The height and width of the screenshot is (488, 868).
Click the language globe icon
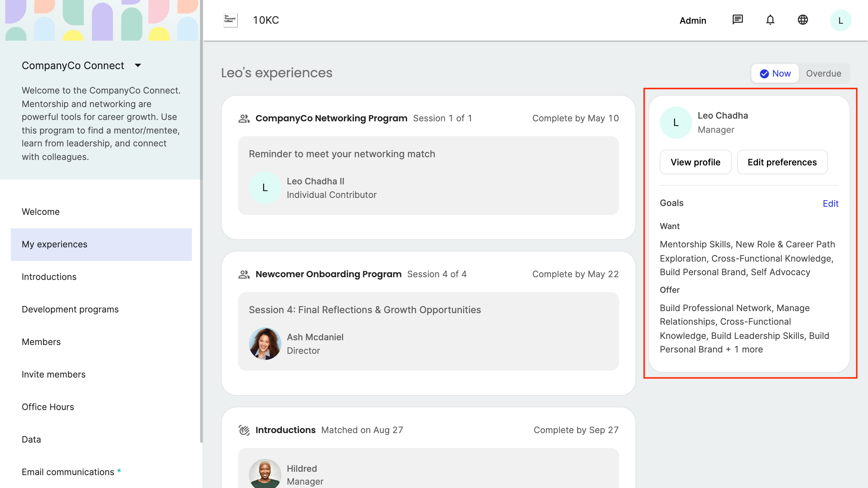[803, 20]
